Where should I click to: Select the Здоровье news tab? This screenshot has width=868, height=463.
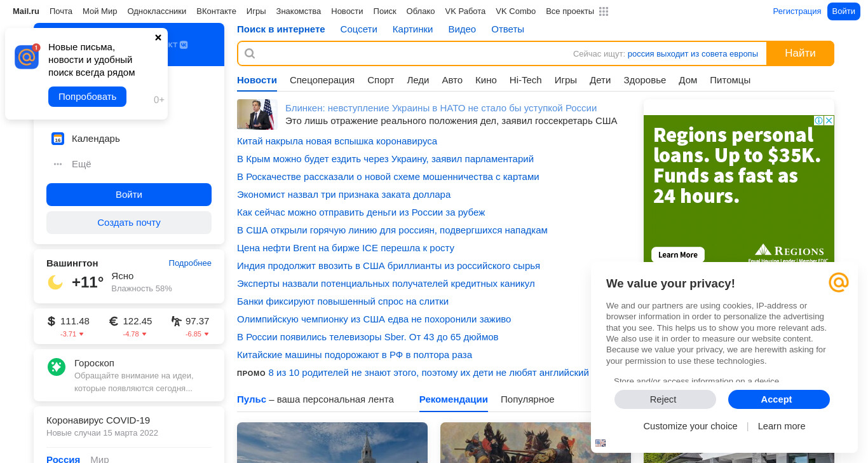645,80
